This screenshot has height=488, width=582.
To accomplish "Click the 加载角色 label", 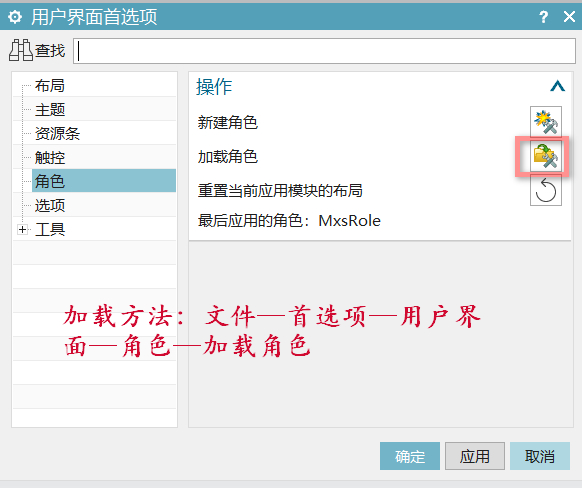I will point(228,156).
